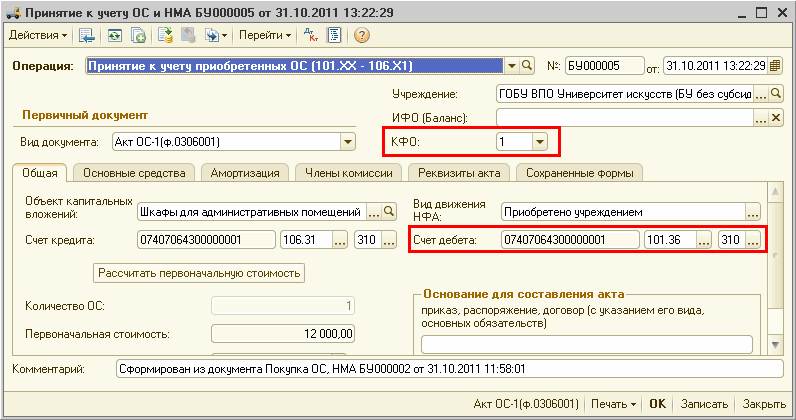Click the debit account field 101.36
The image size is (796, 420).
(671, 240)
